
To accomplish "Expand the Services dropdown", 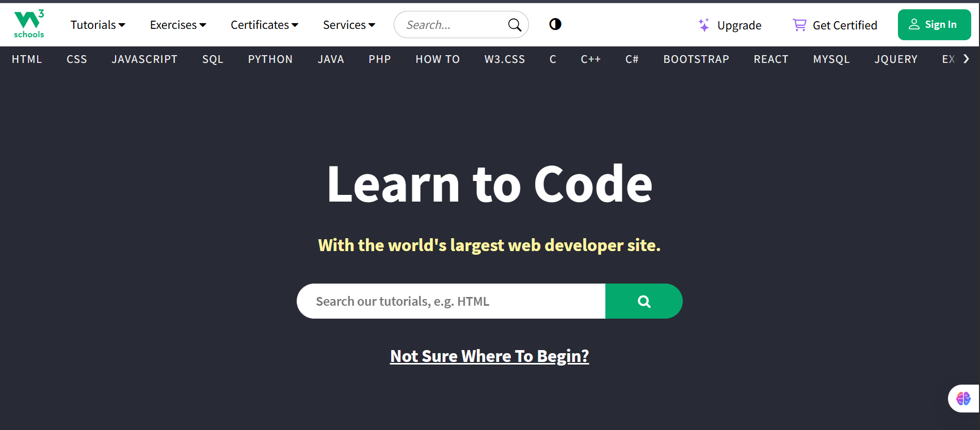I will (x=349, y=25).
